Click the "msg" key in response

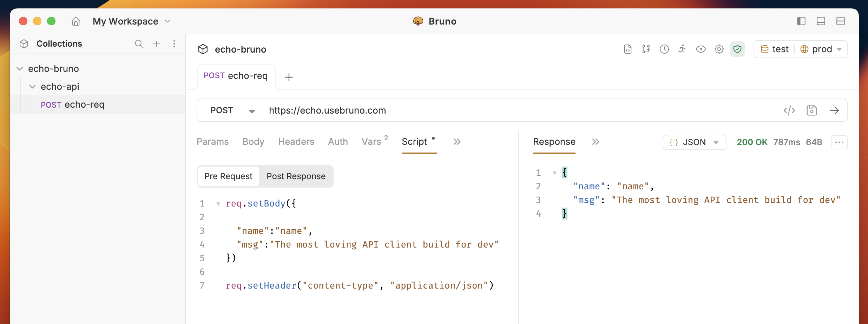pos(586,200)
